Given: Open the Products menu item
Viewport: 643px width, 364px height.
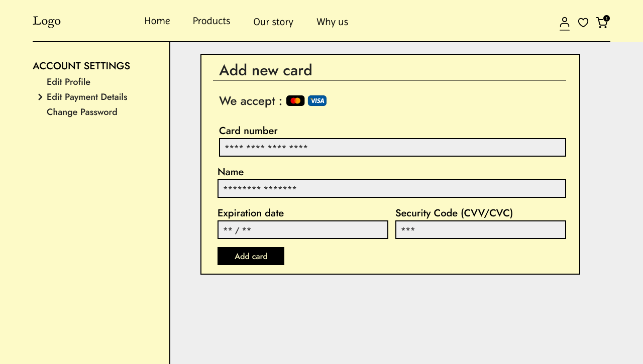Looking at the screenshot, I should 211,21.
